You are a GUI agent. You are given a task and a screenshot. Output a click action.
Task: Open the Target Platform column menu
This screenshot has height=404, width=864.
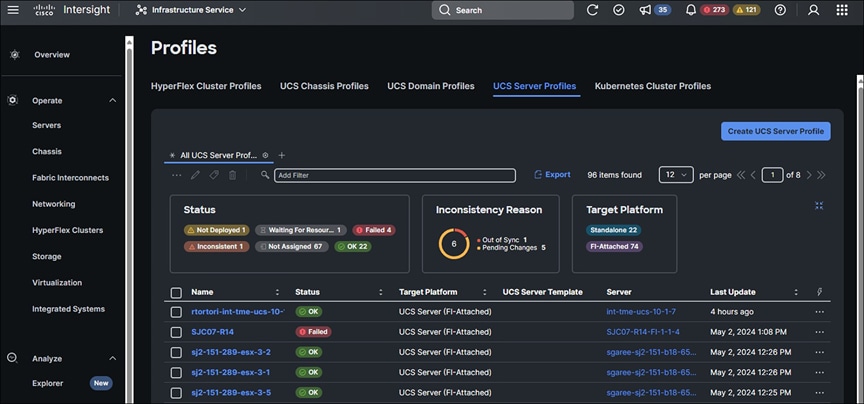coord(484,292)
